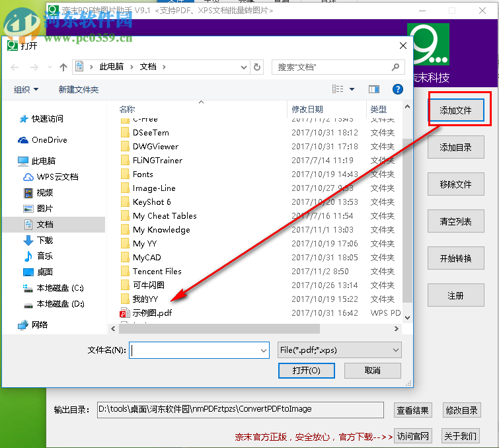Go up one folder level
Viewport: 499px width, 448px height.
63,67
